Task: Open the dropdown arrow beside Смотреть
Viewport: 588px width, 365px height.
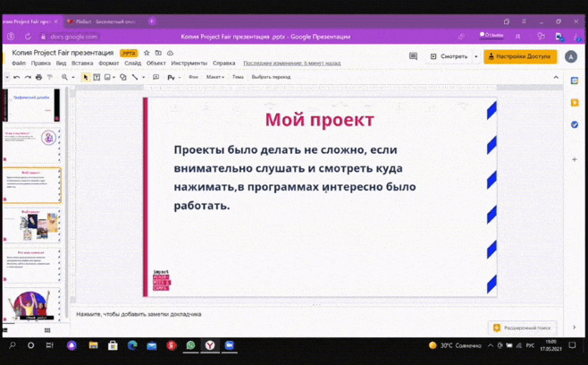Action: coord(475,56)
